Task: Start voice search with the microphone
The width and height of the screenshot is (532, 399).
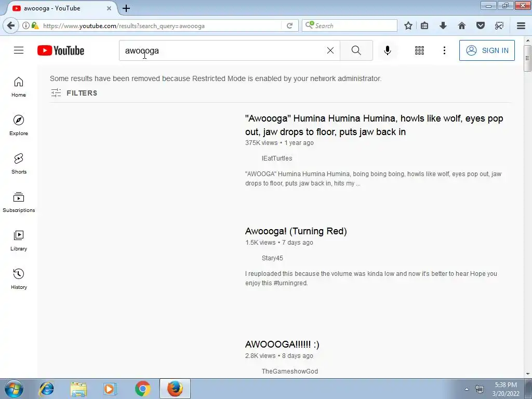Action: (x=387, y=50)
